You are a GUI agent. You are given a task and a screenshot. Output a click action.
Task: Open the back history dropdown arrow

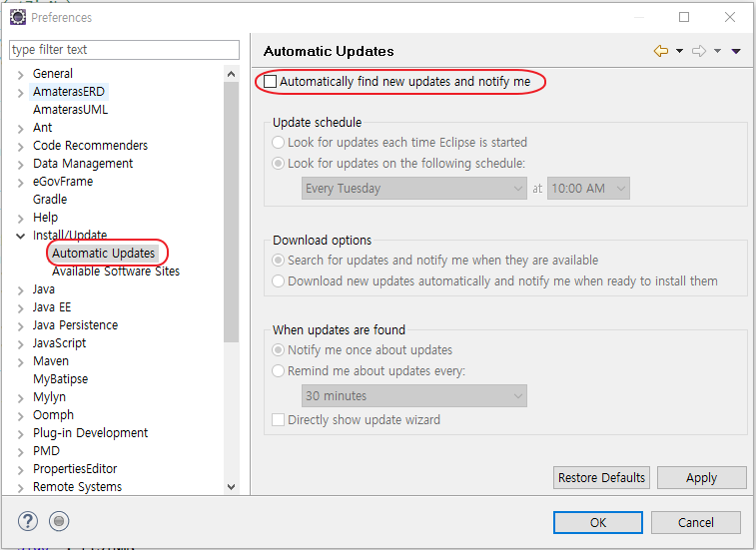tap(679, 51)
